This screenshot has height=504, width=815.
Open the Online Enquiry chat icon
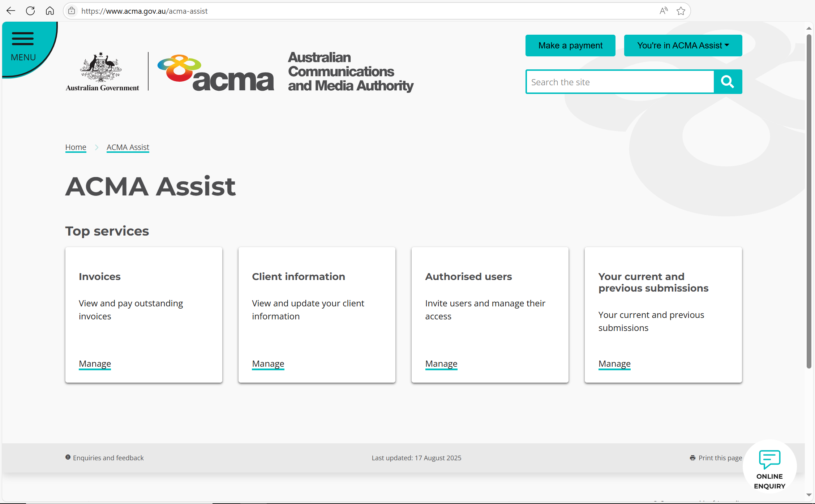coord(770,467)
